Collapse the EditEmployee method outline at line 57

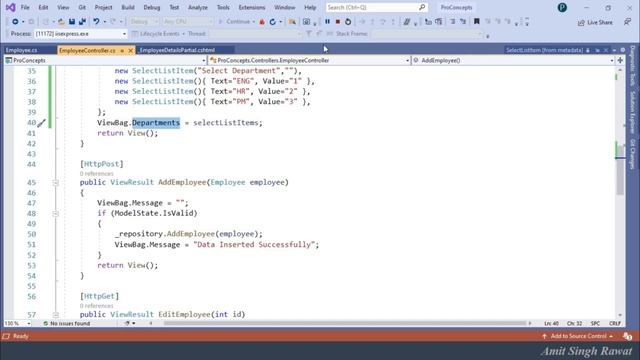point(56,315)
